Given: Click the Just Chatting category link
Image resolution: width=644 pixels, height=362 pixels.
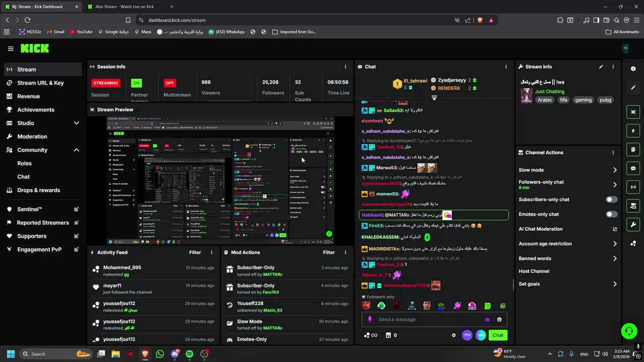Looking at the screenshot, I should click(x=549, y=92).
